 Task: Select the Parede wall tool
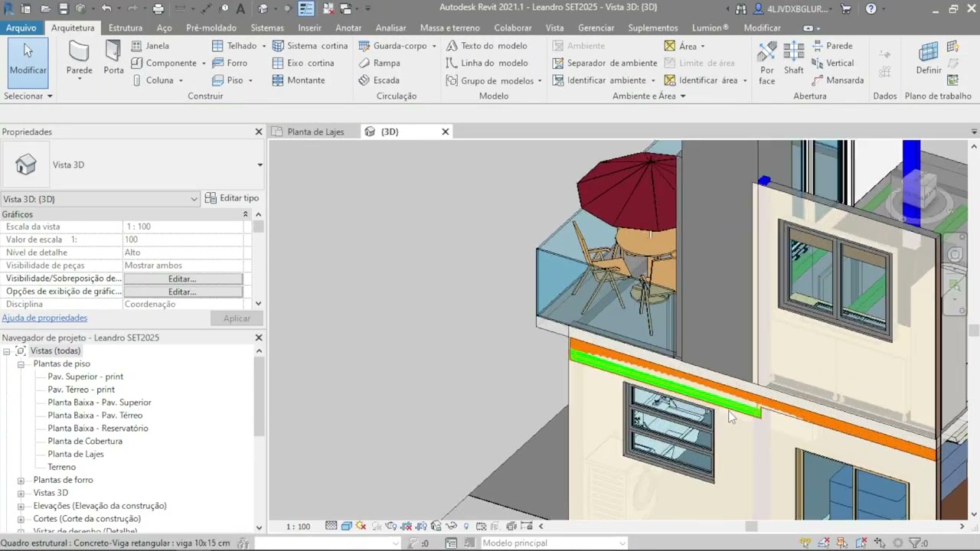(79, 57)
